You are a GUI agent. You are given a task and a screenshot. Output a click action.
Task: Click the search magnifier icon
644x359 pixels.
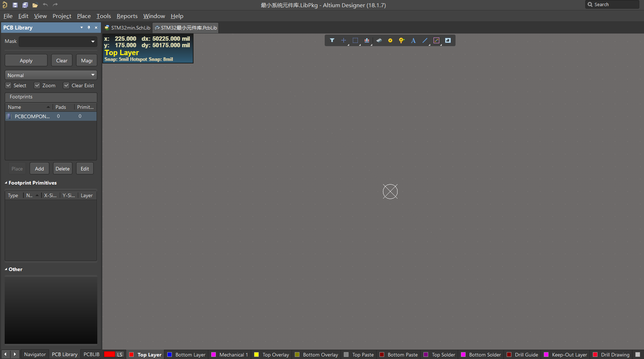pos(590,4)
